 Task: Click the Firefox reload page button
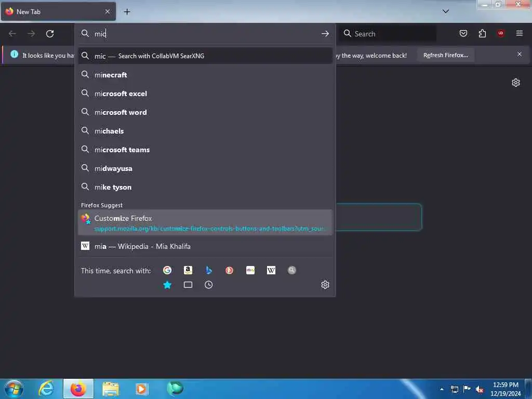(x=50, y=34)
